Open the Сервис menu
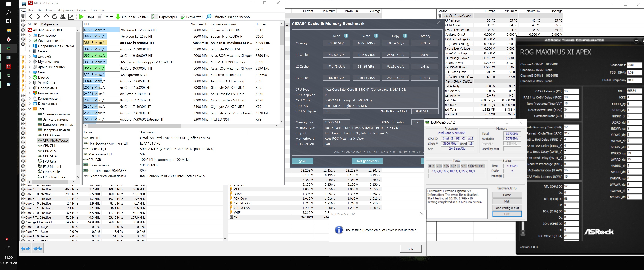The image size is (644, 270). point(83,10)
